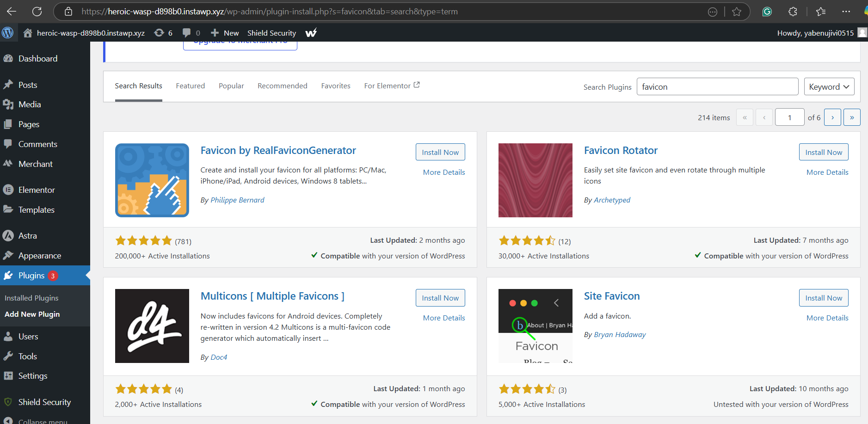View More Details for Site Favicon
This screenshot has height=424, width=868.
(x=827, y=318)
